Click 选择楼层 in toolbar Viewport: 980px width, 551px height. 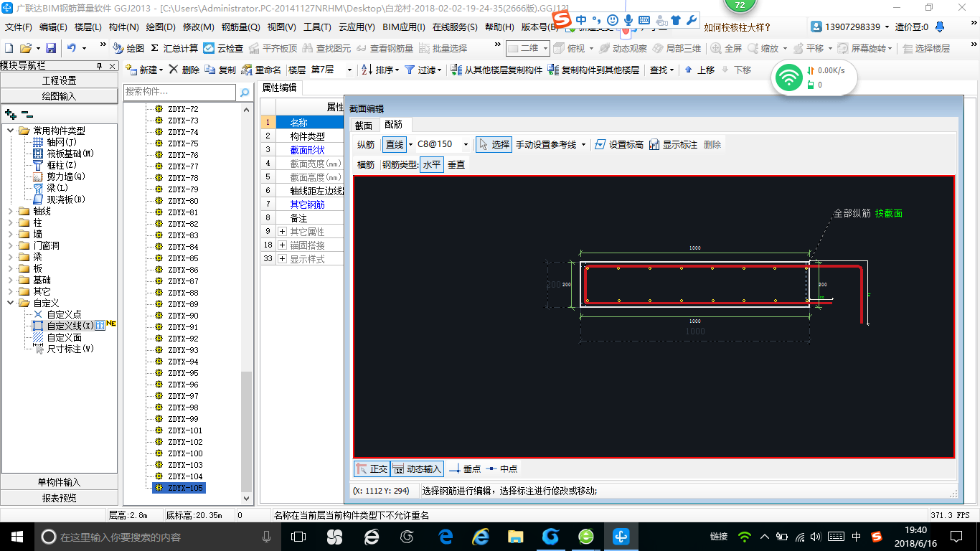pyautogui.click(x=926, y=48)
